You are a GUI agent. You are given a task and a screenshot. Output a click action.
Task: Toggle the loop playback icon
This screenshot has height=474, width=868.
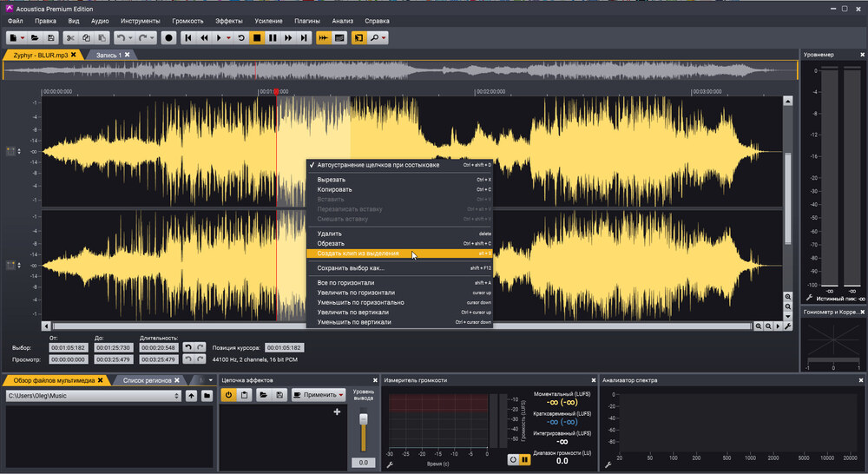click(x=241, y=38)
